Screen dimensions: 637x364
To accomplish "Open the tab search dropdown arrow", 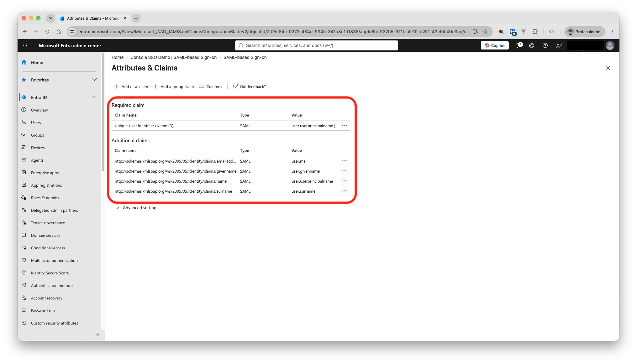I will (51, 18).
